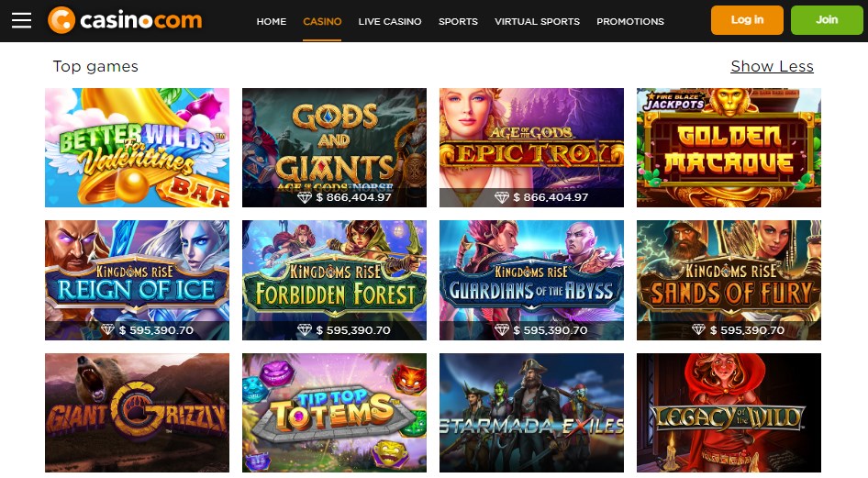Open the hamburger menu icon
868x478 pixels.
pos(22,21)
